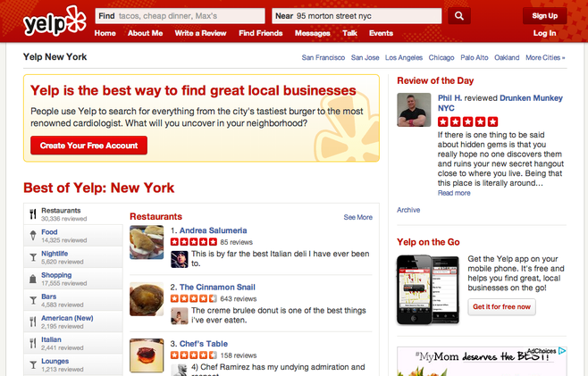
Task: Expand the More Cities list
Action: 545,57
